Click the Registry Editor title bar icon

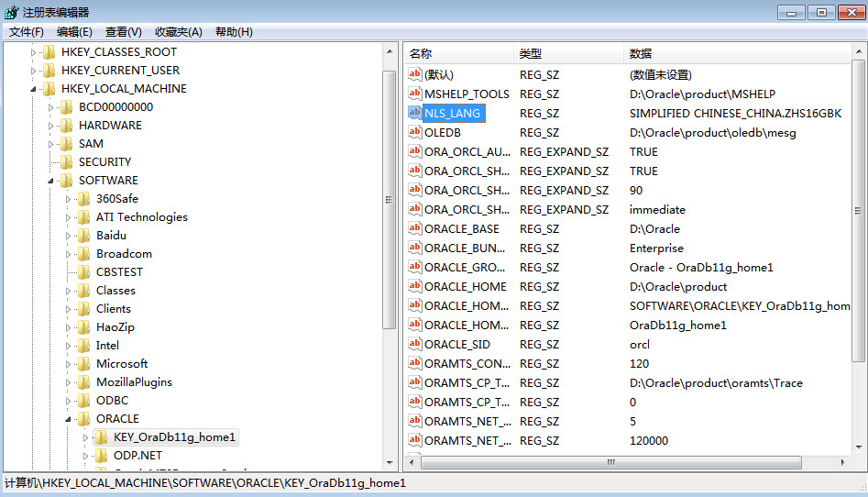point(11,12)
